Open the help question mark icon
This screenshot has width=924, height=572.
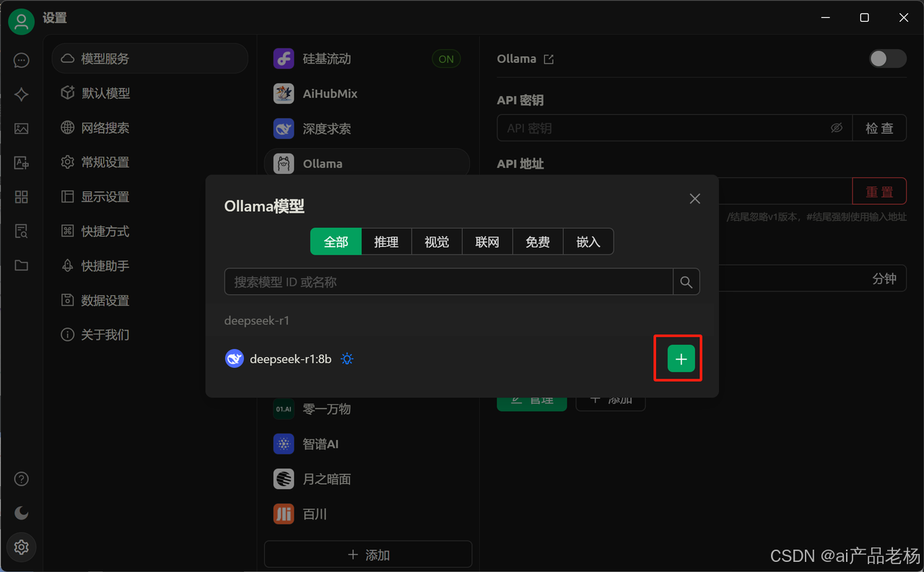click(22, 479)
